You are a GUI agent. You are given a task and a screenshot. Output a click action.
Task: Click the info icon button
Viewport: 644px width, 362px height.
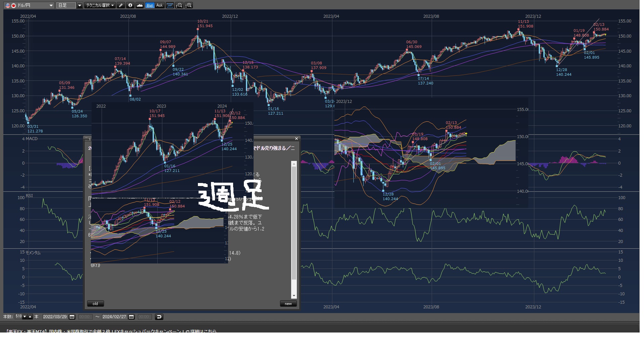tap(130, 5)
